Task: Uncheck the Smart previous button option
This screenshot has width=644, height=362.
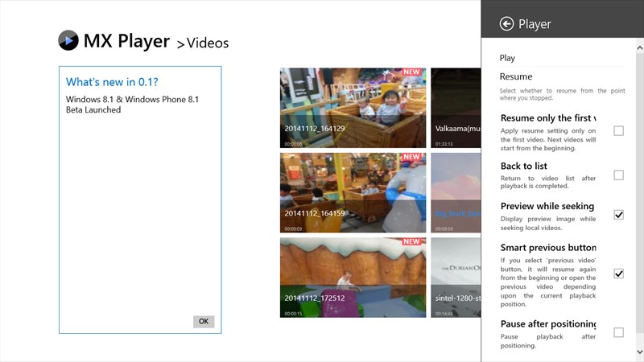Action: 618,274
